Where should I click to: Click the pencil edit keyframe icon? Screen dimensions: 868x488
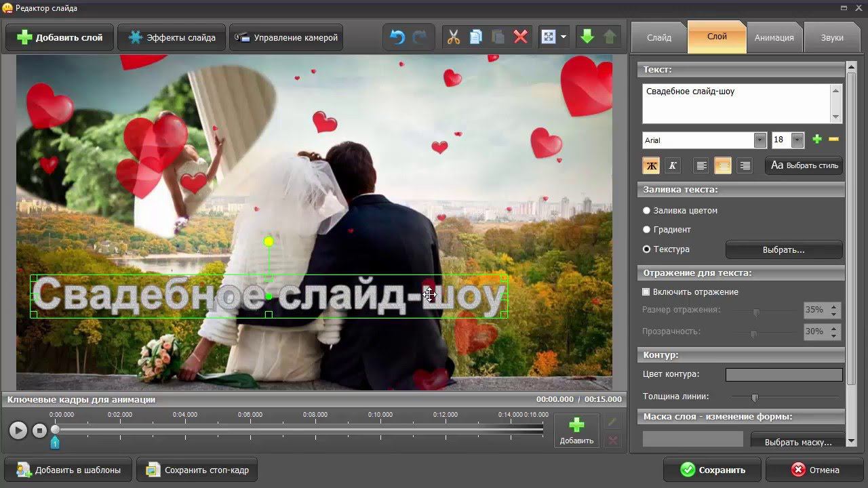point(612,422)
